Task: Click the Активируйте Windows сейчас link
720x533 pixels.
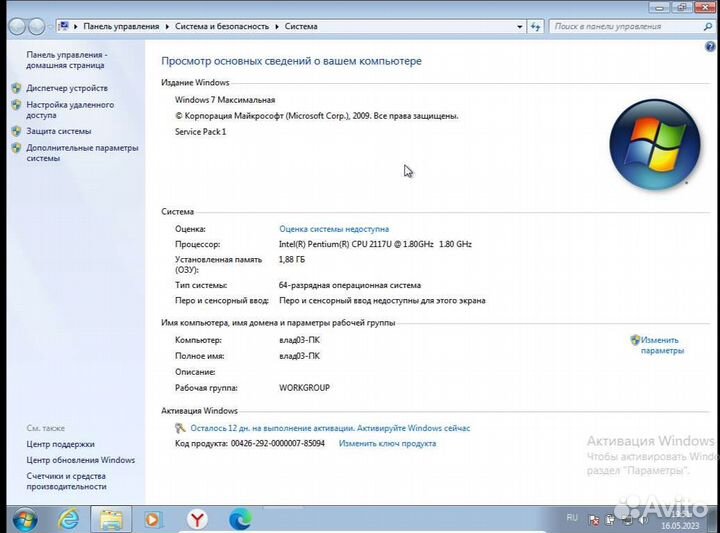Action: [413, 428]
